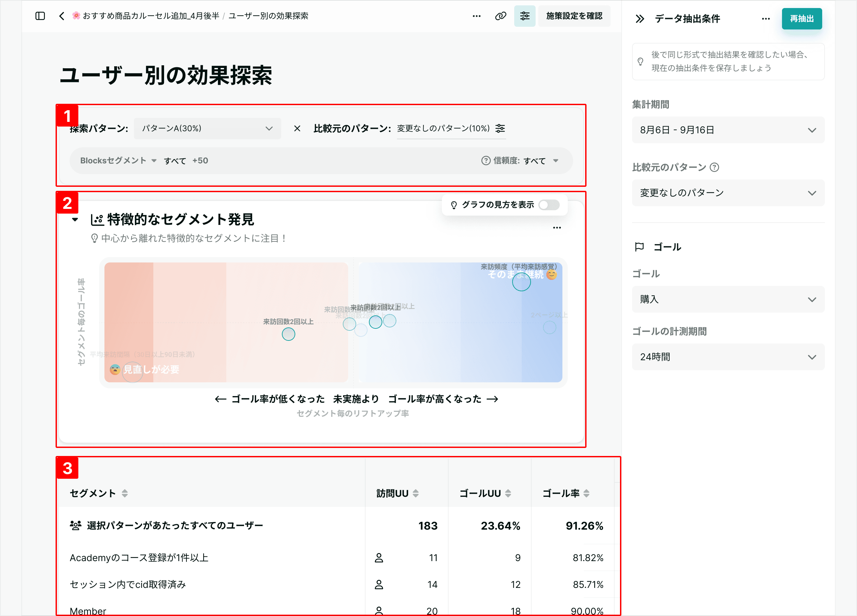Open more options for the segment chart
This screenshot has width=857, height=616.
tap(557, 228)
